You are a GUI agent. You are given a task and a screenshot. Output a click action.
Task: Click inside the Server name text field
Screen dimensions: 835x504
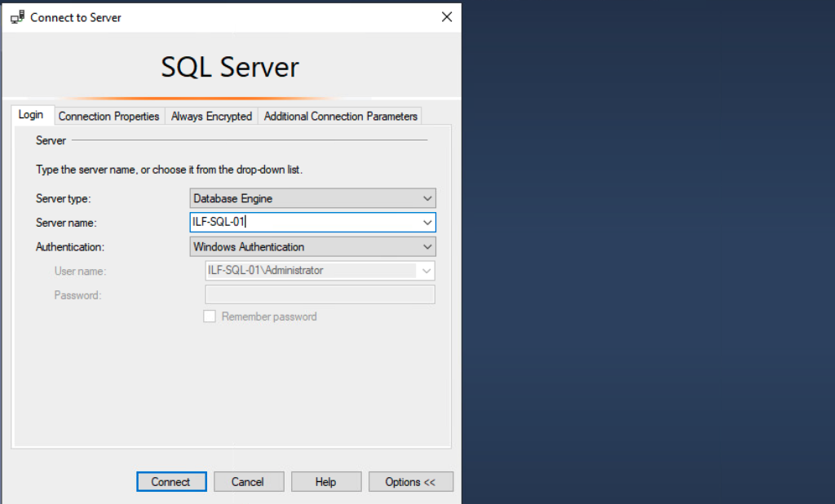coord(302,222)
